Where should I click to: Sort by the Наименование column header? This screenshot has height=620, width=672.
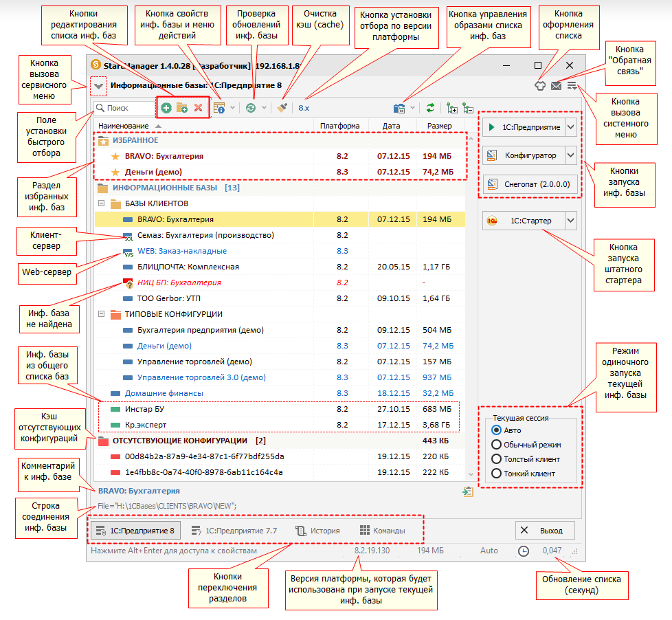pyautogui.click(x=204, y=126)
